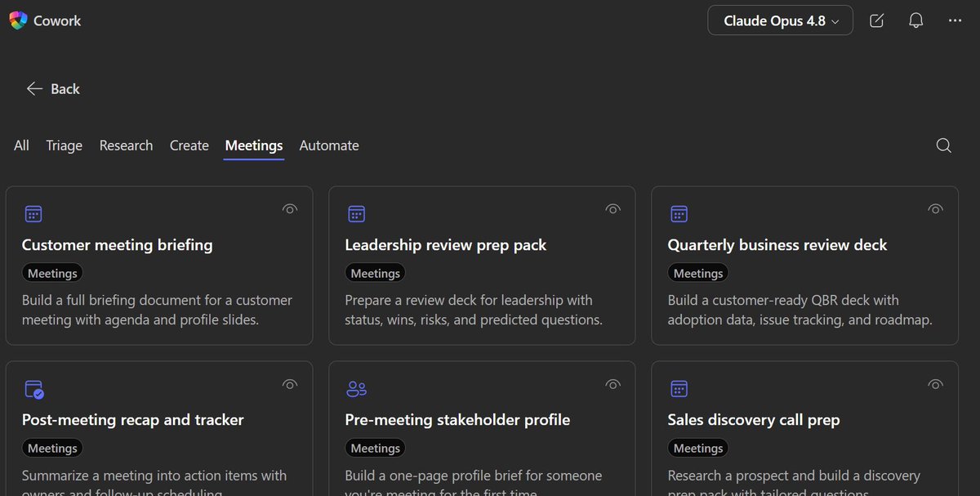The width and height of the screenshot is (980, 496).
Task: Click Meetings tag on Sales discovery call prep
Action: 698,449
